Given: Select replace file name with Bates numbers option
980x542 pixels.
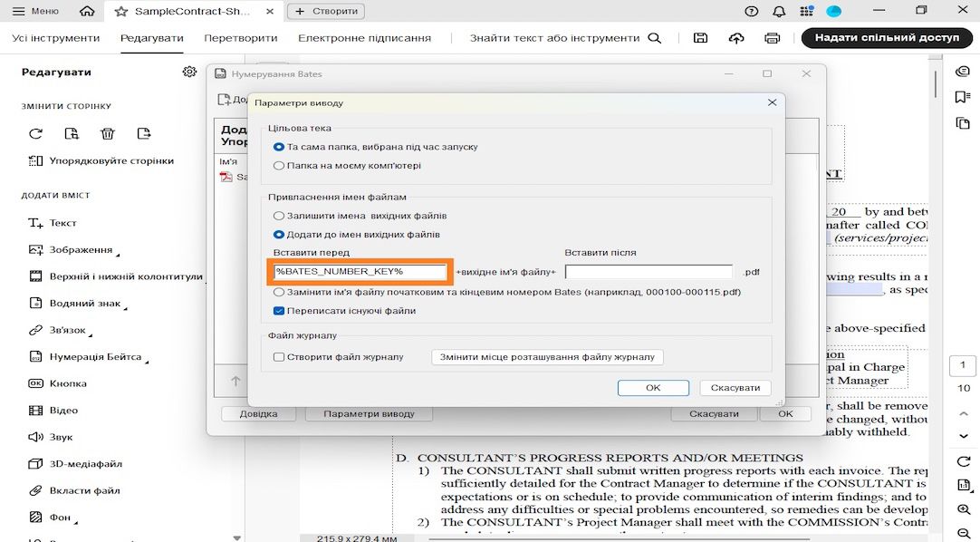Looking at the screenshot, I should click(507, 292).
